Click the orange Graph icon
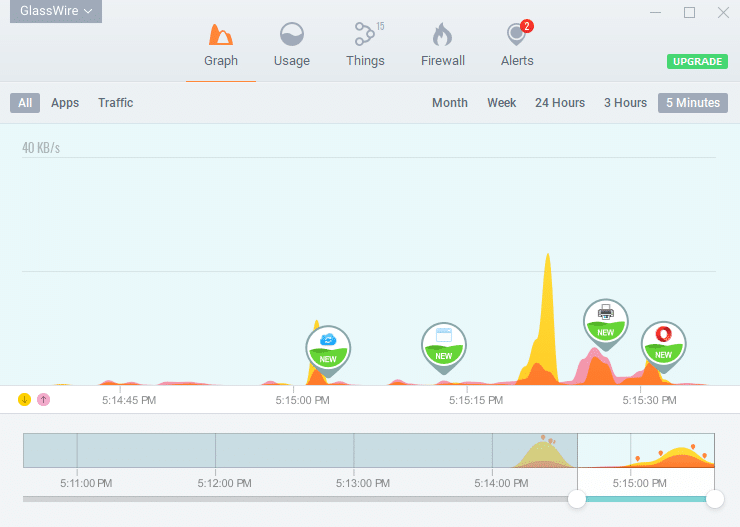The image size is (740, 527). 221,34
